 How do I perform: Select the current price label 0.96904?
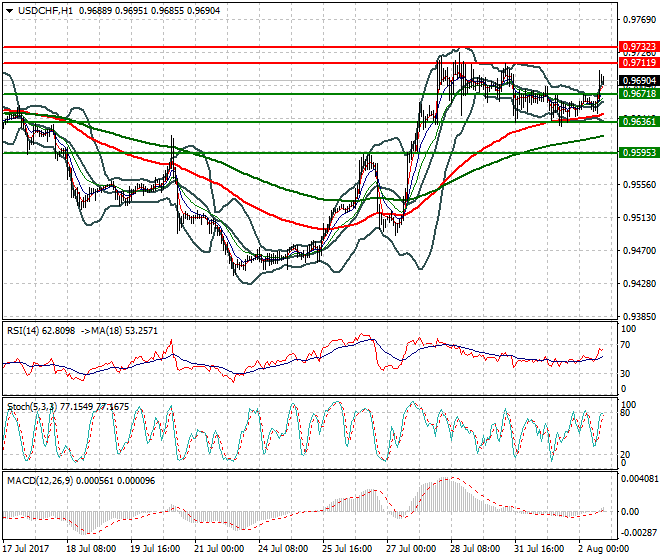pos(639,81)
